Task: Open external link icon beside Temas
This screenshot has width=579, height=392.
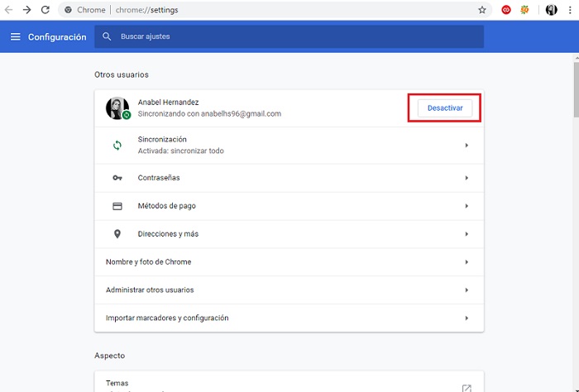Action: point(467,388)
